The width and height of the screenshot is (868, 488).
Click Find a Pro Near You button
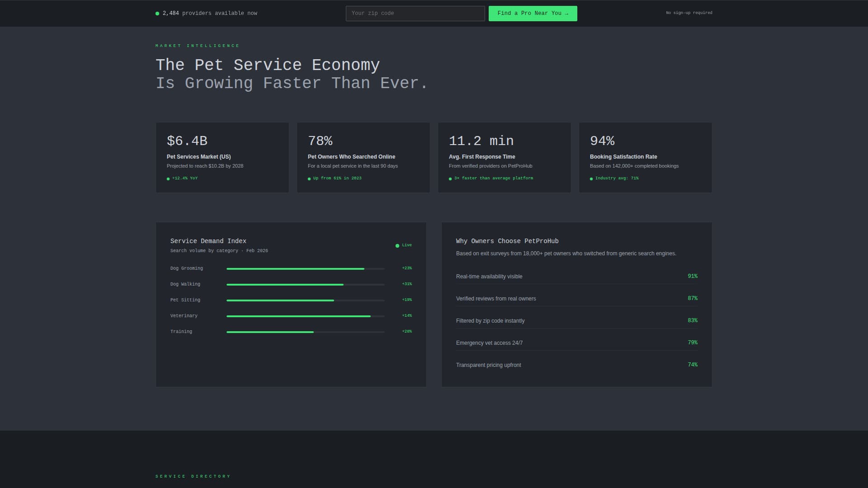coord(533,14)
